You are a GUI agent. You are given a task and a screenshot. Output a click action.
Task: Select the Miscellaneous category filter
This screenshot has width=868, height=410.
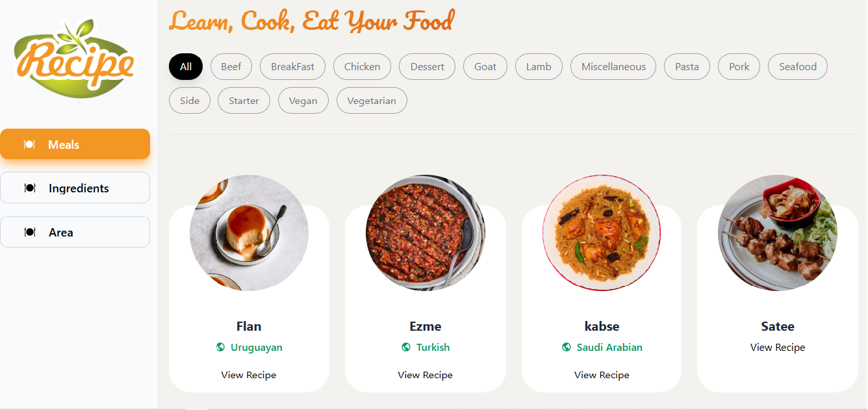[x=613, y=66]
